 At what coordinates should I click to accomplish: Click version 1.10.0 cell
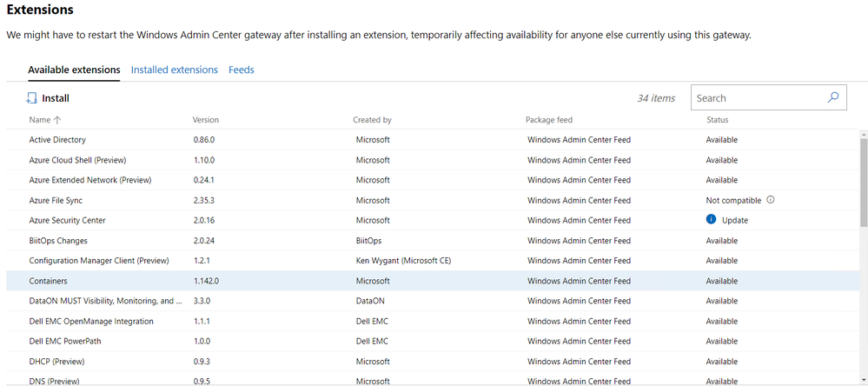(x=203, y=160)
